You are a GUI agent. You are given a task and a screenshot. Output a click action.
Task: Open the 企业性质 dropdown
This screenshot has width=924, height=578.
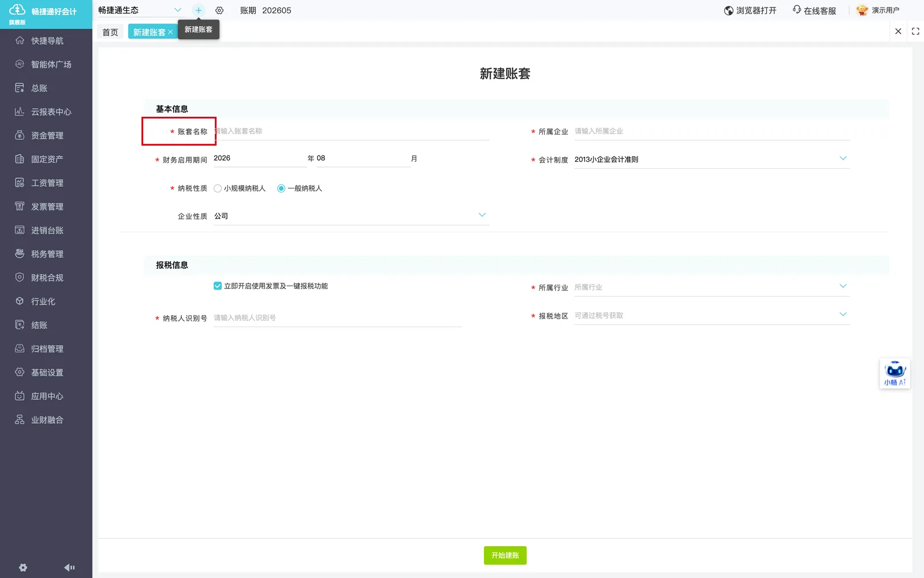coord(351,216)
